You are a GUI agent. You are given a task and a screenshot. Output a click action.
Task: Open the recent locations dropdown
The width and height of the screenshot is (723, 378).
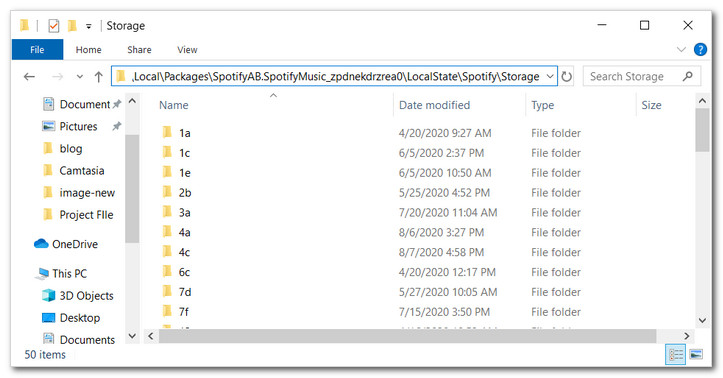click(80, 77)
